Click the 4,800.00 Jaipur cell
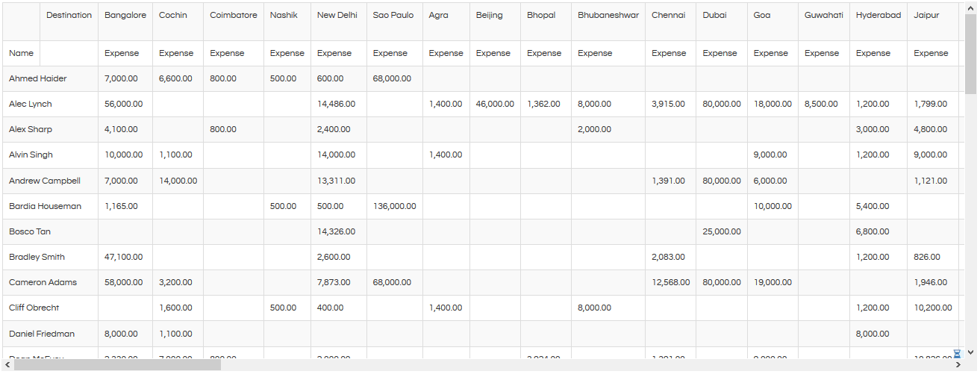The image size is (980, 374). click(x=933, y=129)
